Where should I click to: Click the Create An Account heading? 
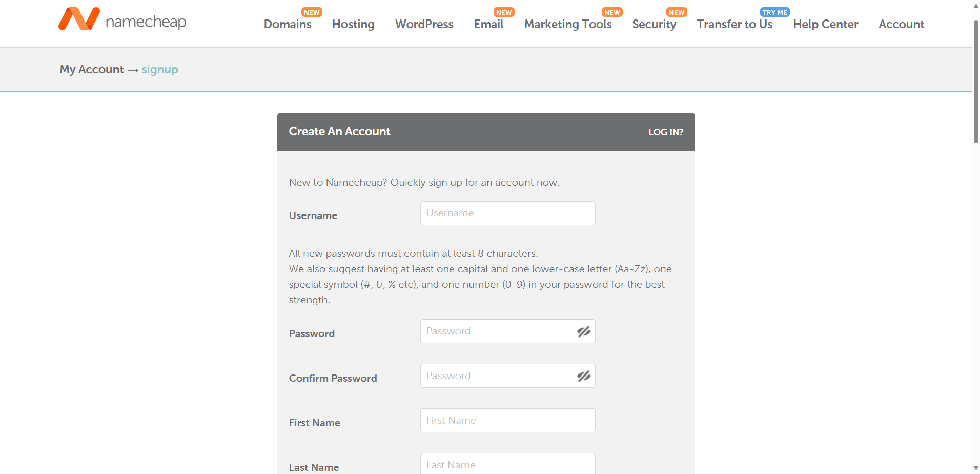(339, 132)
